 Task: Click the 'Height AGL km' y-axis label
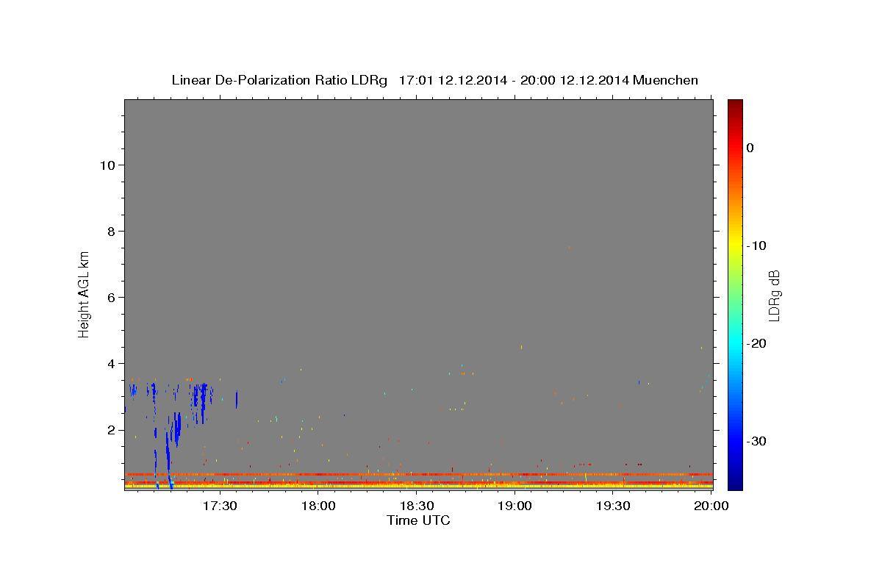(x=84, y=293)
